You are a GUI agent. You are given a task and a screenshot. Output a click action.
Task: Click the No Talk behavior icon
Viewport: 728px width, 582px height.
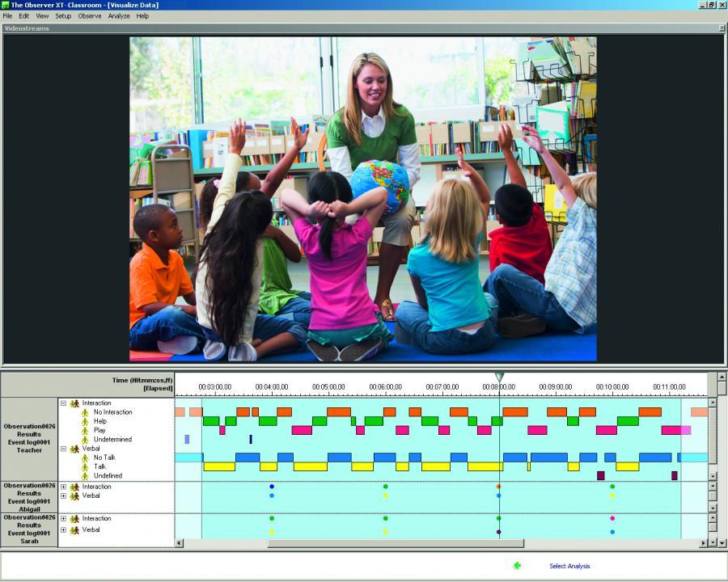(85, 458)
